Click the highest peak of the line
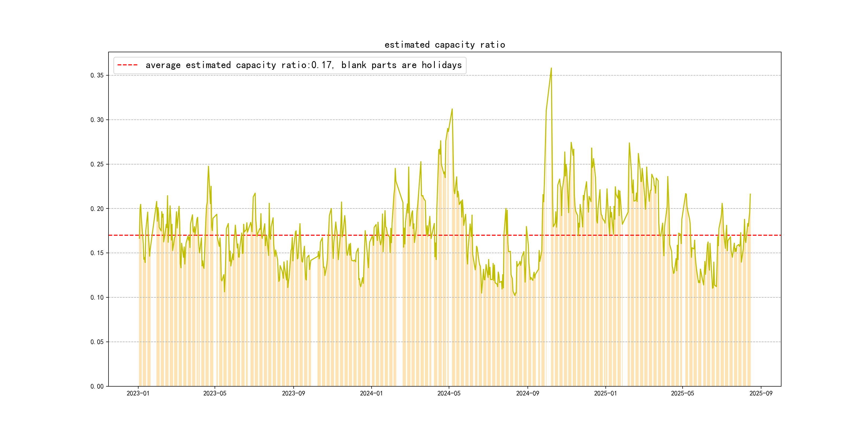This screenshot has height=434, width=868. [x=551, y=68]
